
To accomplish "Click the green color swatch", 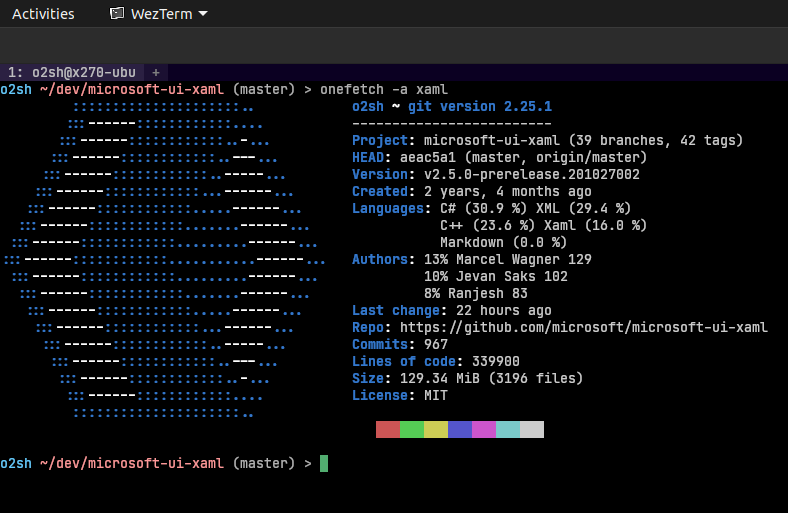I will (412, 430).
